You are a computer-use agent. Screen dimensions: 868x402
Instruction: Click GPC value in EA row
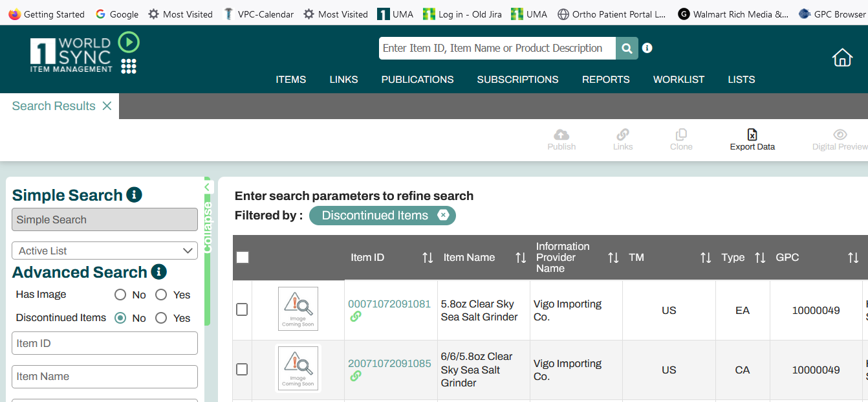pos(816,310)
